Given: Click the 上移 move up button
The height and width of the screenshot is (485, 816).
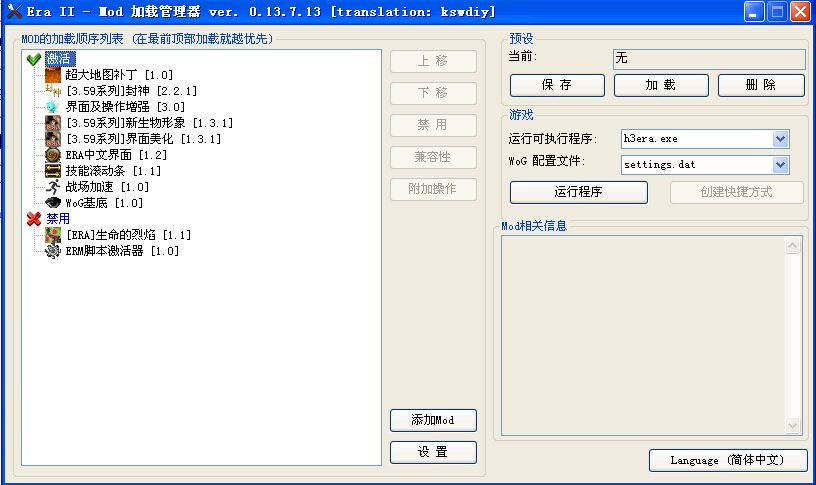Looking at the screenshot, I should (x=433, y=61).
